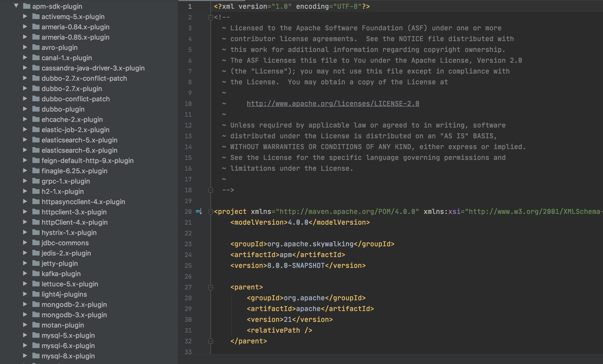The image size is (603, 364).
Task: Select the hystrix-1.x-plugin tree item
Action: (x=69, y=233)
